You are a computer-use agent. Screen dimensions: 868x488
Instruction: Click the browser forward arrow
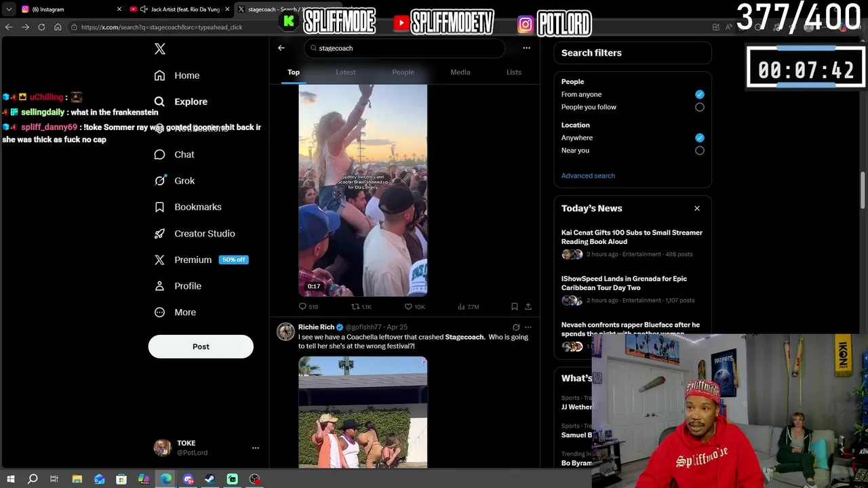click(x=25, y=27)
